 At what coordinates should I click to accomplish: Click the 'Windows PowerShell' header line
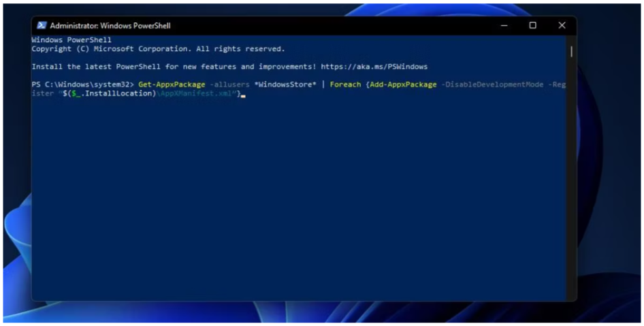pyautogui.click(x=71, y=40)
